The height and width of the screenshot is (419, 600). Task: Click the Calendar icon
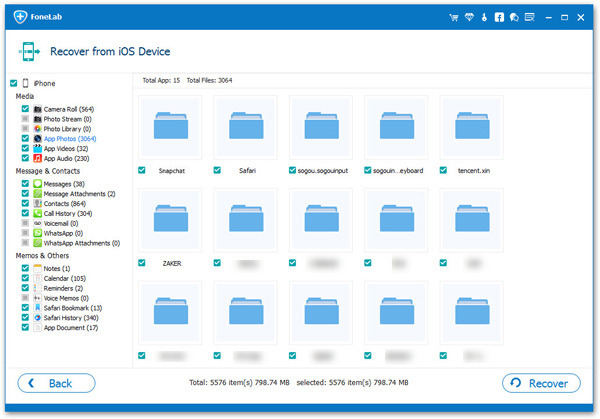[x=38, y=278]
